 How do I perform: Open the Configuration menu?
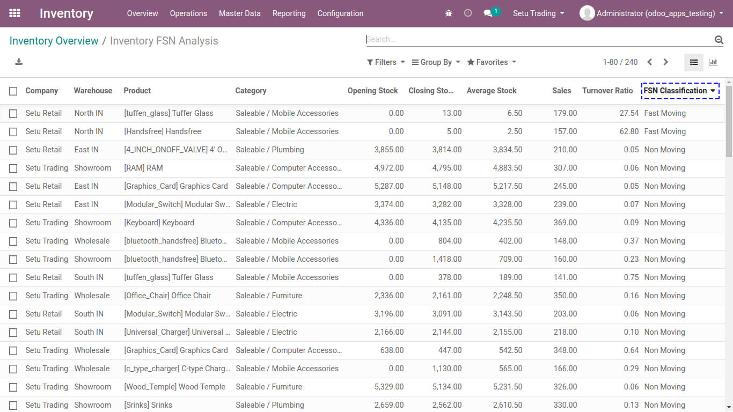click(x=340, y=13)
